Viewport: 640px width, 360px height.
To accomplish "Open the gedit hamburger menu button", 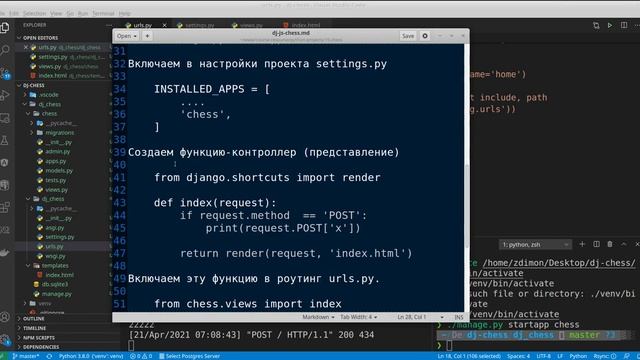I will click(425, 36).
